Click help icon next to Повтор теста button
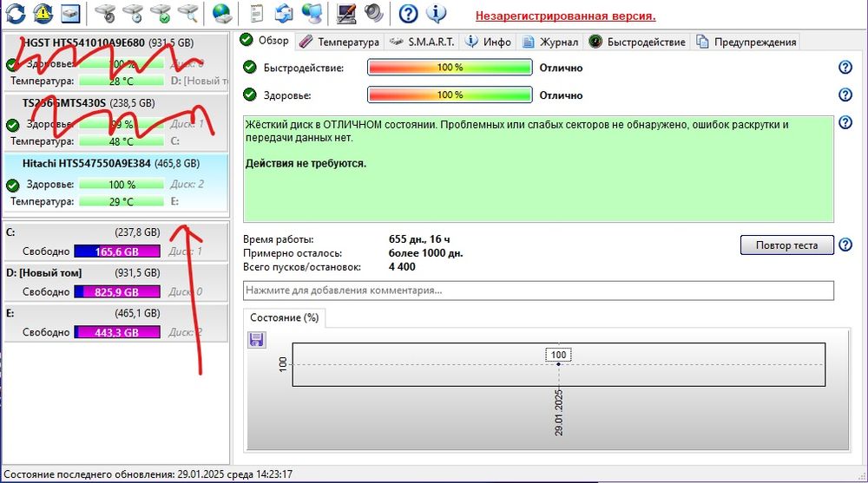 (845, 245)
